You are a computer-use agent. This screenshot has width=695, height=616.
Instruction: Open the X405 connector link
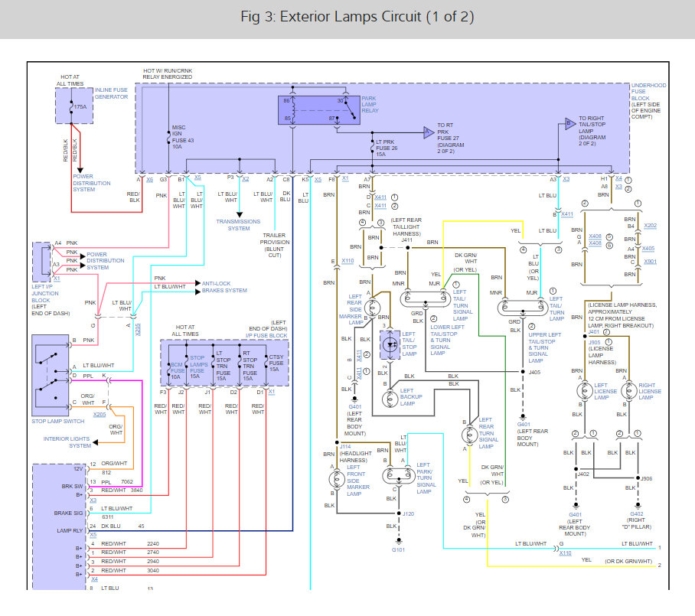(x=648, y=248)
